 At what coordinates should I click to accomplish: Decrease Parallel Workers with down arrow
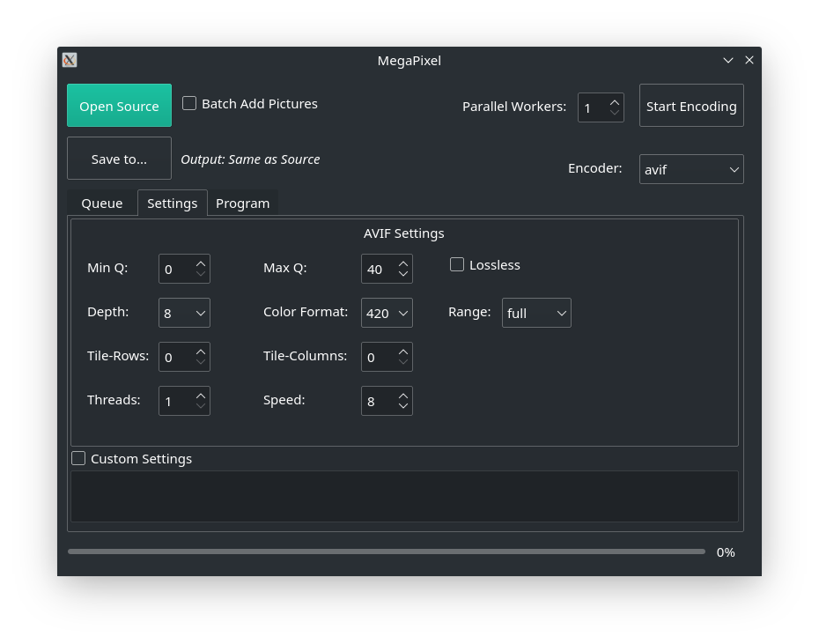(x=615, y=113)
